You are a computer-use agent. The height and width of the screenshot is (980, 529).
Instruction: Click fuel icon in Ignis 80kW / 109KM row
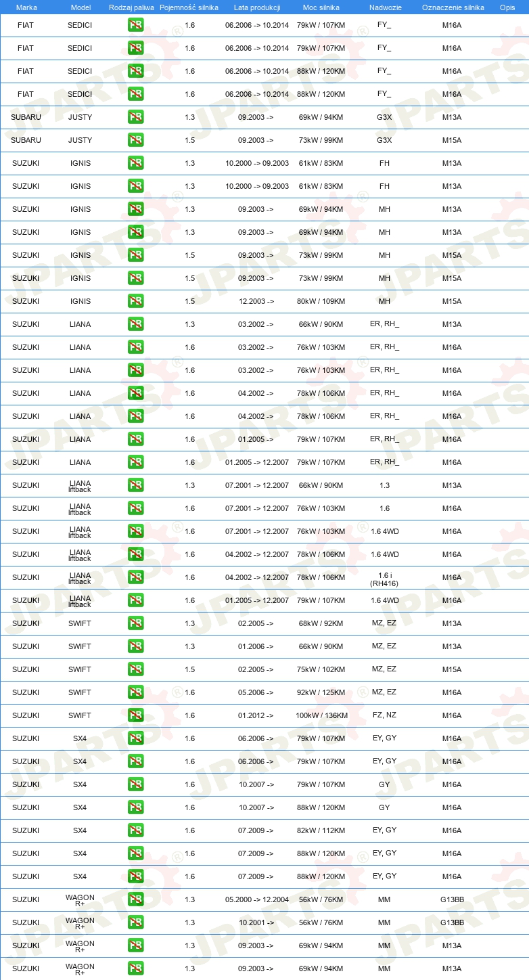point(135,301)
